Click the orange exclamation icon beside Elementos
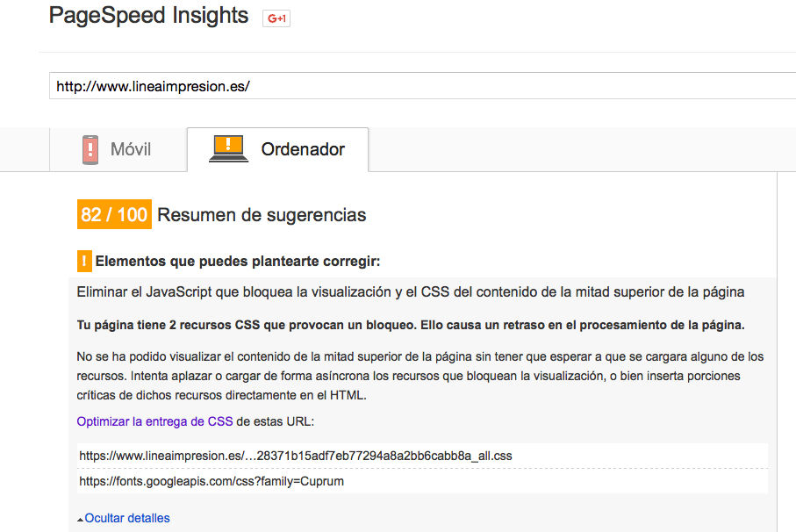The image size is (796, 532). coord(84,261)
